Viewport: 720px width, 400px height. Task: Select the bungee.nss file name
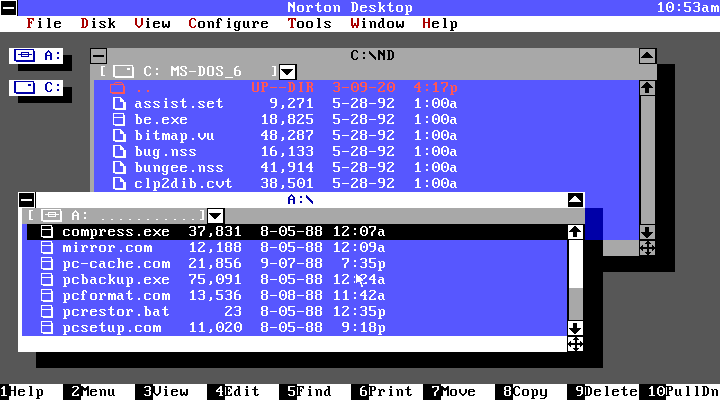179,168
